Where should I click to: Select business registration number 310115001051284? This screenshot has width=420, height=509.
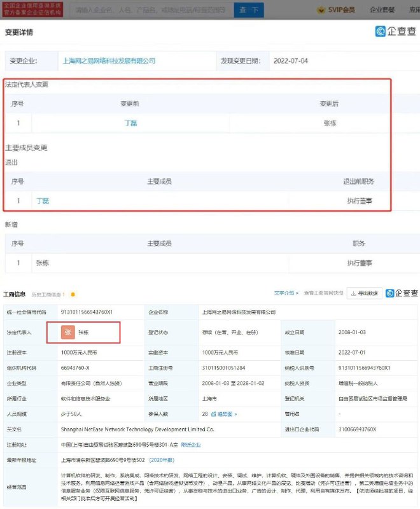[x=223, y=368]
